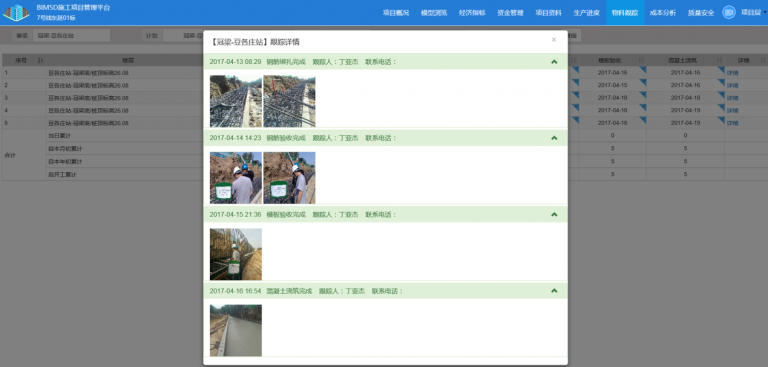Screen dimensions: 768x367
Task: Open the 详情 link in row 4
Action: click(732, 111)
